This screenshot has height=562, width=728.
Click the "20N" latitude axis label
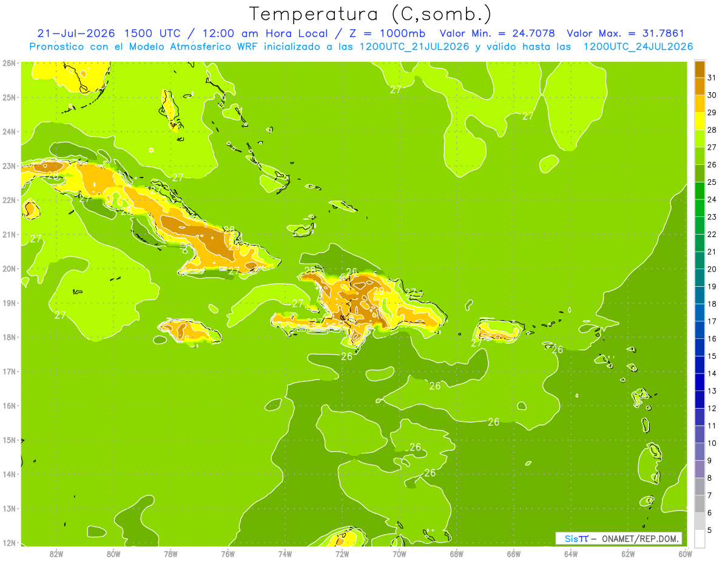point(9,269)
